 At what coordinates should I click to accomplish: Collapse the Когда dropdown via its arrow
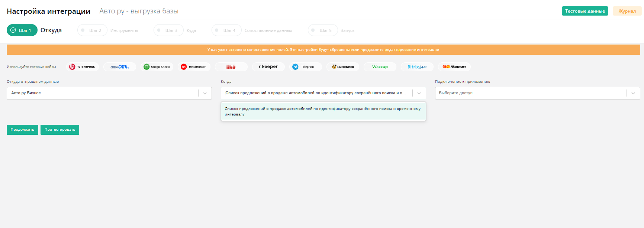pos(419,93)
